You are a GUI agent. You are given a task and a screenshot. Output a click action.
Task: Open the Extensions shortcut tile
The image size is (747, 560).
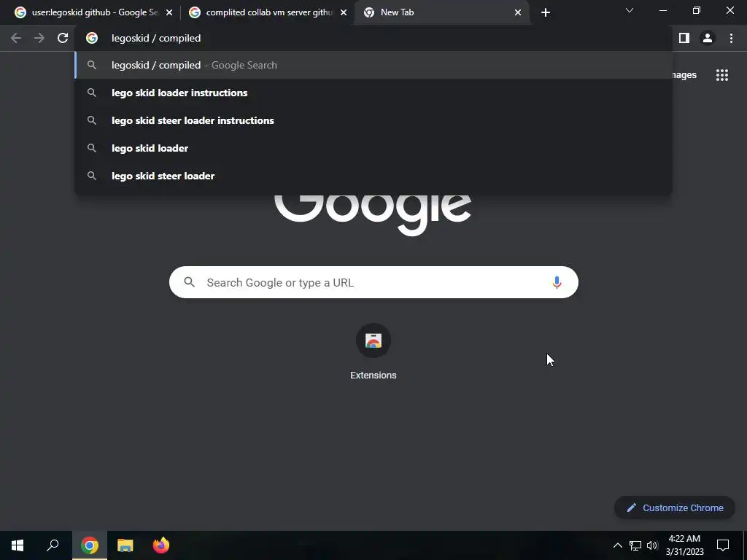pos(373,352)
